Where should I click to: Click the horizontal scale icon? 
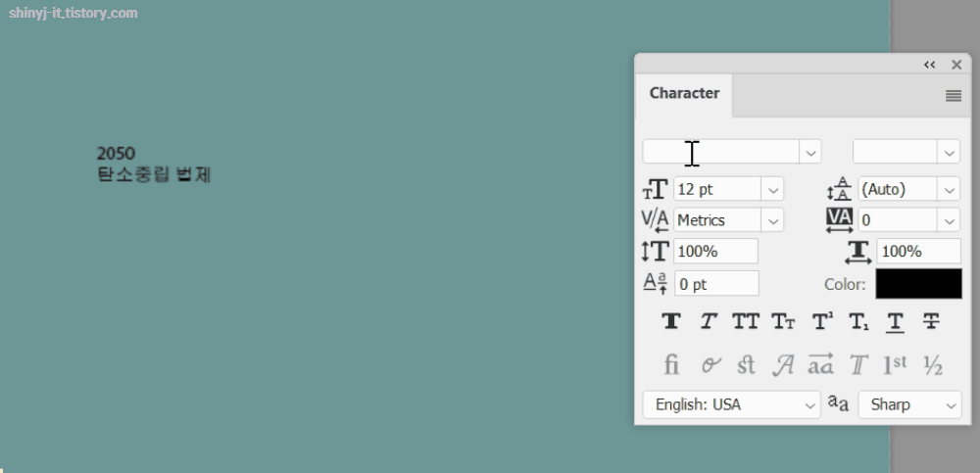click(x=858, y=252)
